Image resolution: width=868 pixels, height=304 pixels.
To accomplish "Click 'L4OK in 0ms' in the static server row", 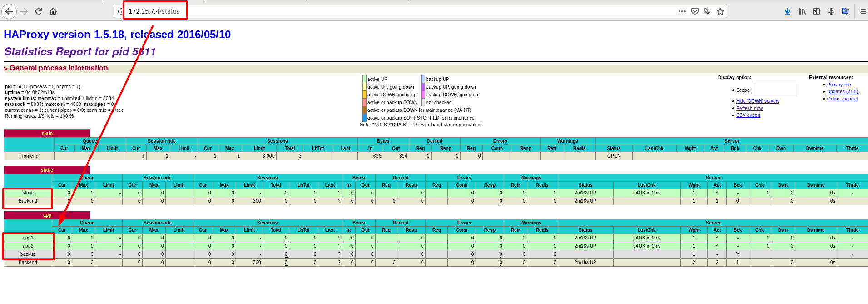I will click(x=647, y=193).
